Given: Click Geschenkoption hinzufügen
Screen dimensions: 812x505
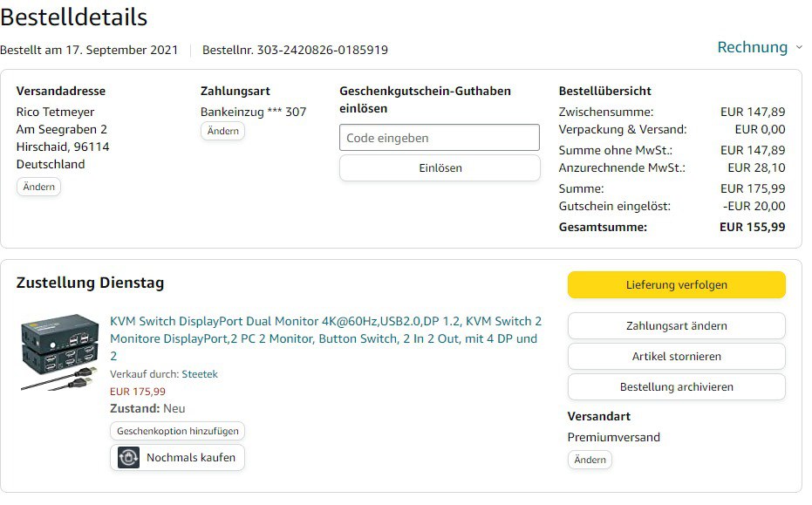Looking at the screenshot, I should point(178,431).
